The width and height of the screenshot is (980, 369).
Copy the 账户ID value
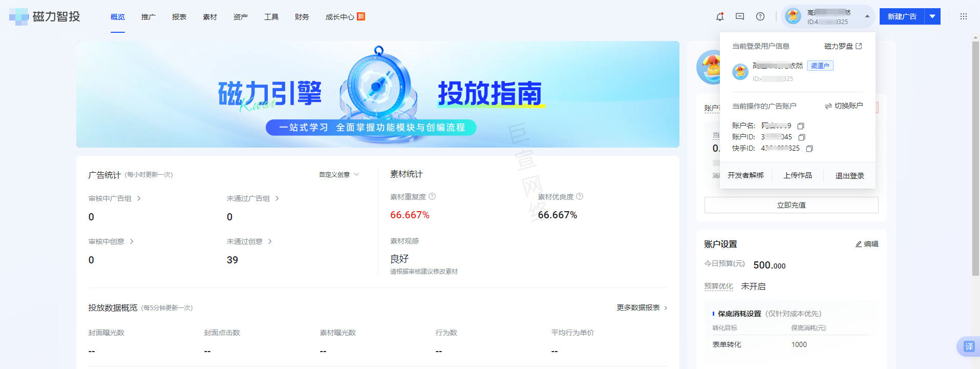coord(802,137)
